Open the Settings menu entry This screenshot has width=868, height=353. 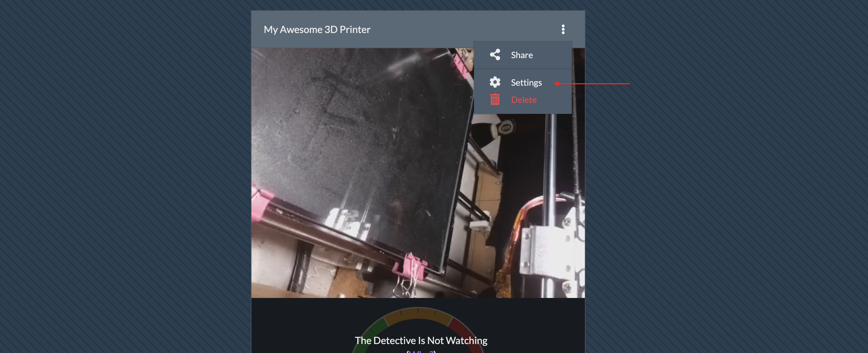tap(523, 83)
